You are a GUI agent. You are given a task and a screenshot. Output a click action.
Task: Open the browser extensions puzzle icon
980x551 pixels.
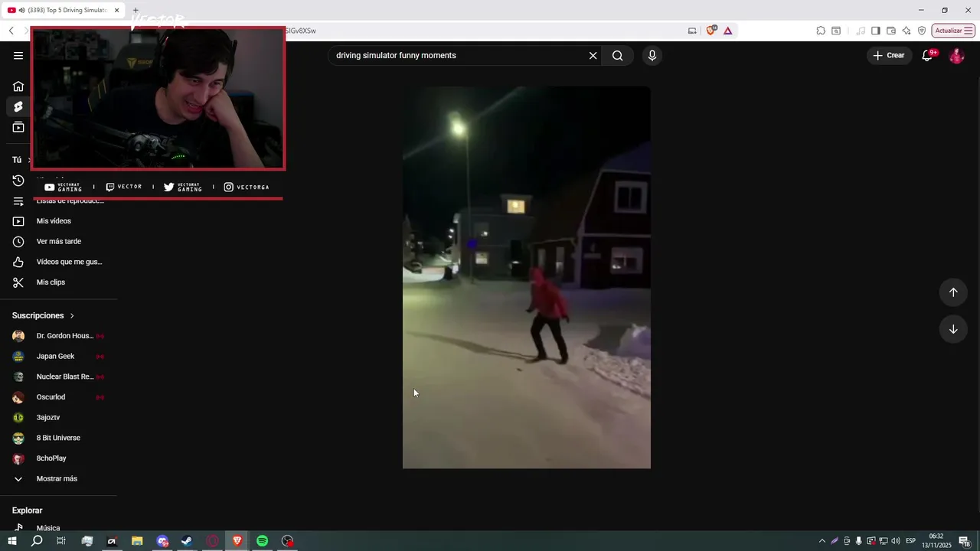pyautogui.click(x=821, y=31)
